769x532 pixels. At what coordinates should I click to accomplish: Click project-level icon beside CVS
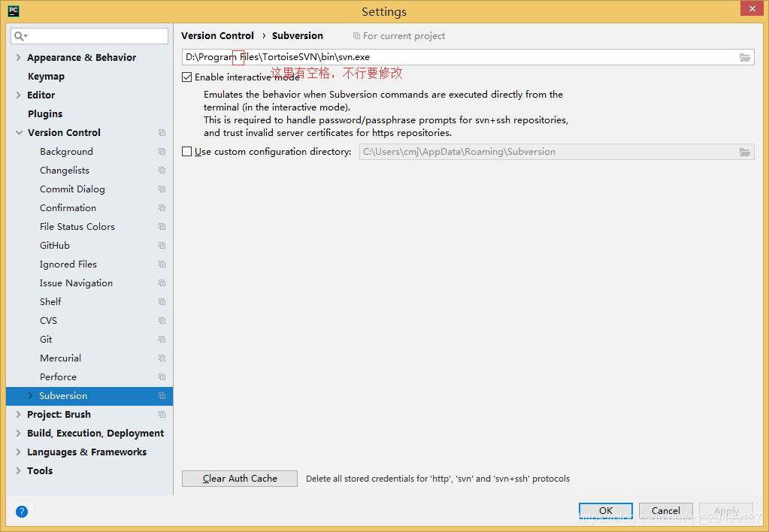(x=162, y=321)
